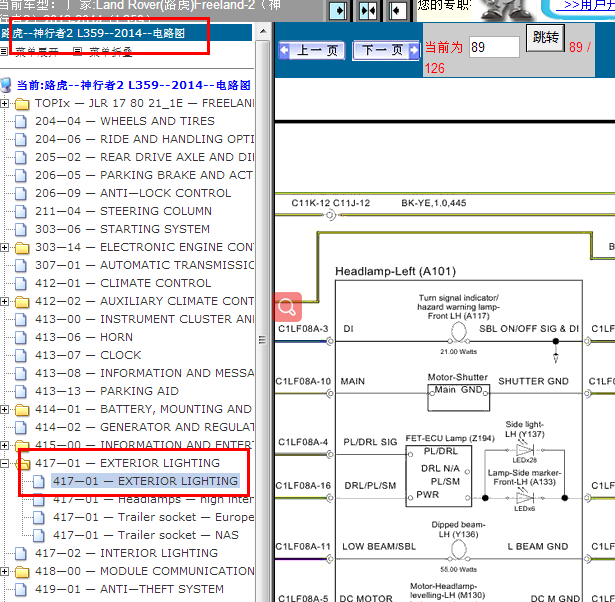Viewport: 615px width, 602px height.
Task: Open 417-01 Trailer socket NAS document
Action: (146, 535)
